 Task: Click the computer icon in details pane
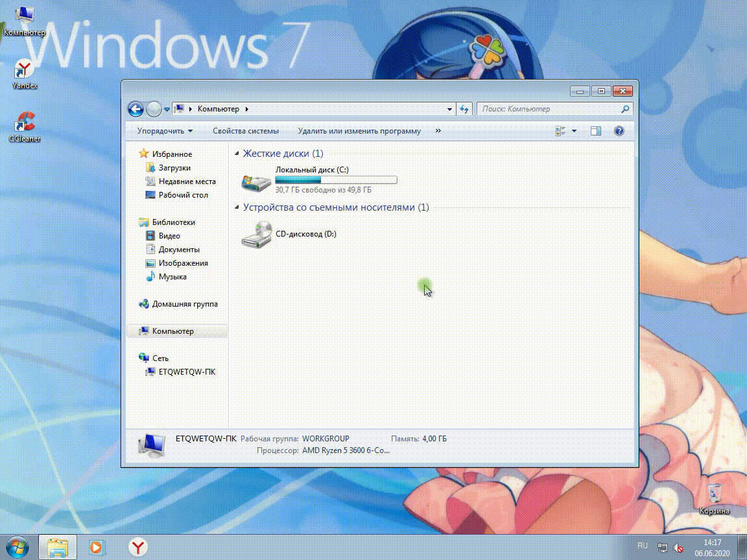tap(152, 446)
